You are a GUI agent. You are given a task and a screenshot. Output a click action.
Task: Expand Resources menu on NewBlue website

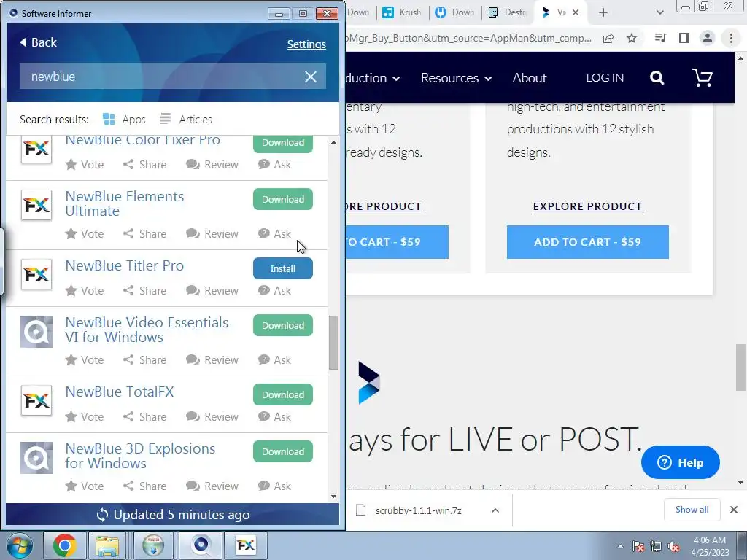pos(456,78)
